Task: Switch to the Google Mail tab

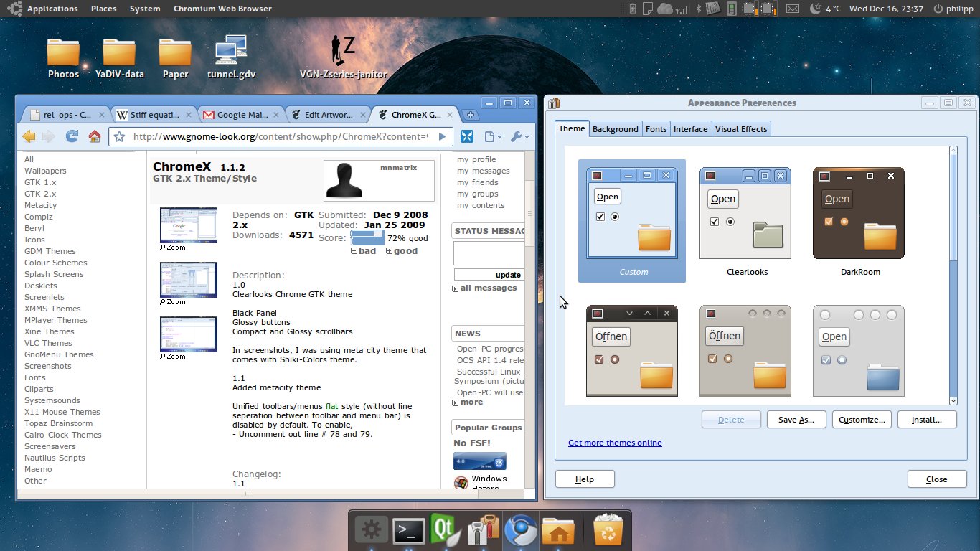Action: 242,115
